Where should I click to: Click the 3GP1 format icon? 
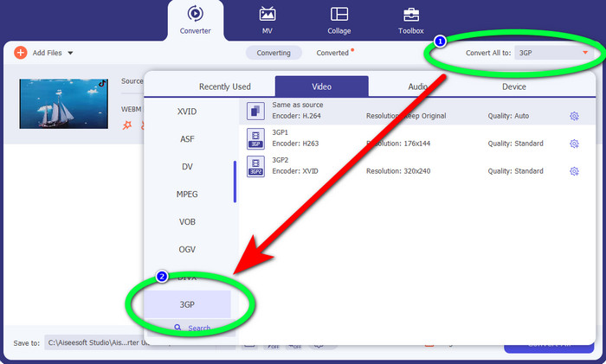[255, 138]
